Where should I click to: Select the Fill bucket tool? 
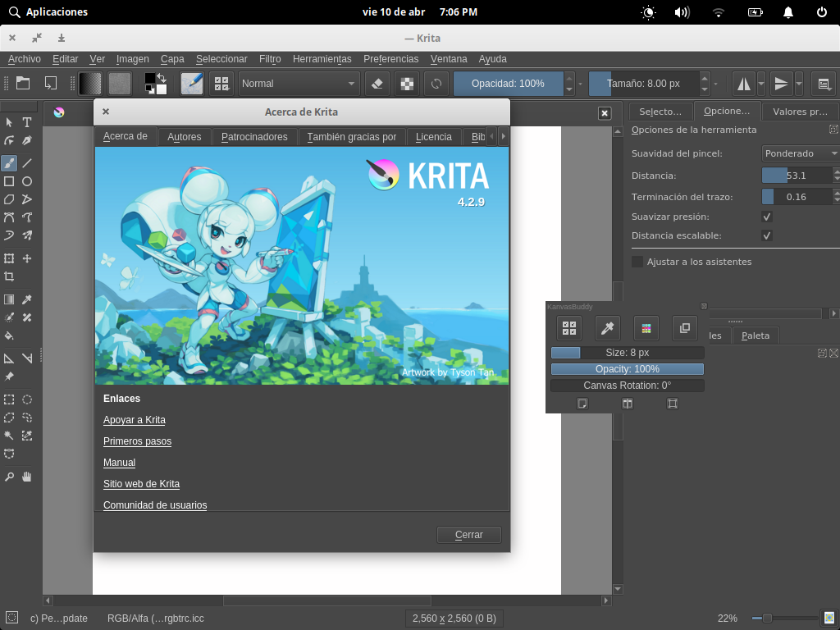point(9,336)
